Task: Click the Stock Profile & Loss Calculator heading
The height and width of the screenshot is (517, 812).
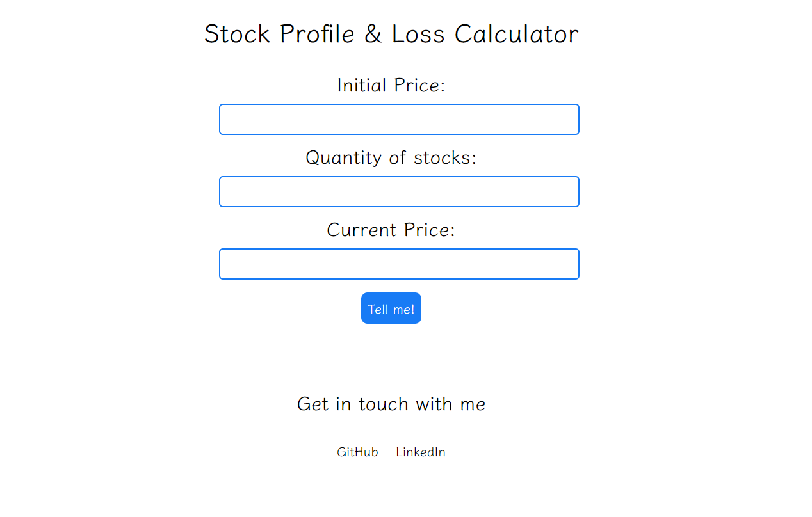Action: pos(391,34)
